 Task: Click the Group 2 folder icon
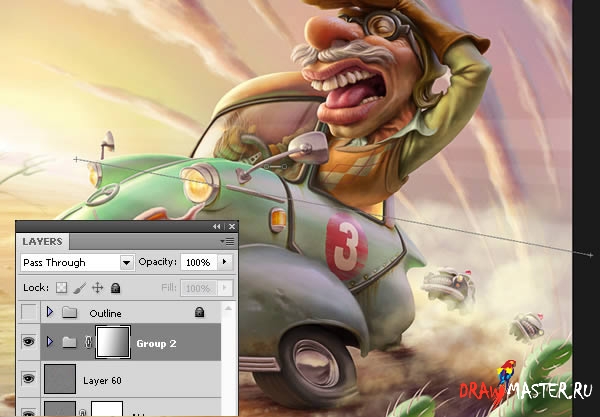coord(69,342)
